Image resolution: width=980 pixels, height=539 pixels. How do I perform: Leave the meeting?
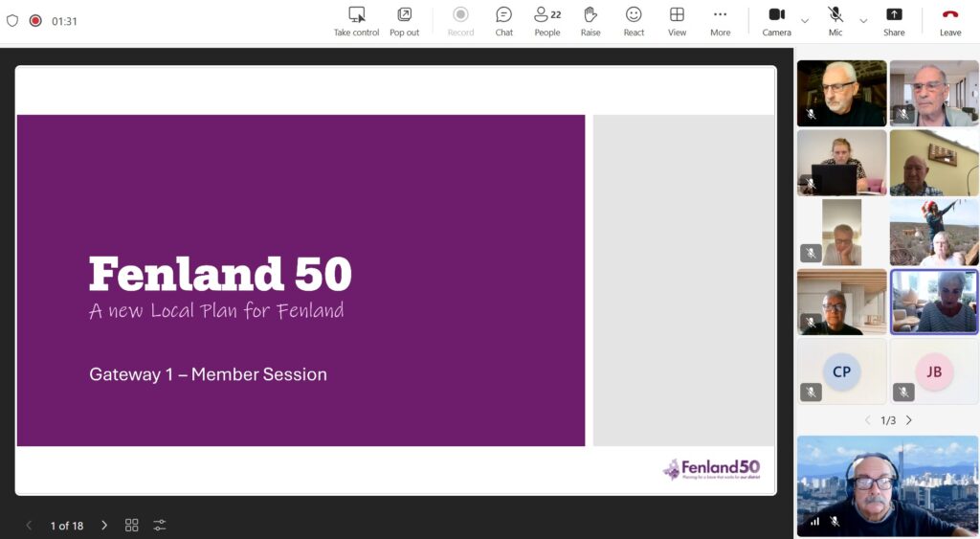[950, 21]
